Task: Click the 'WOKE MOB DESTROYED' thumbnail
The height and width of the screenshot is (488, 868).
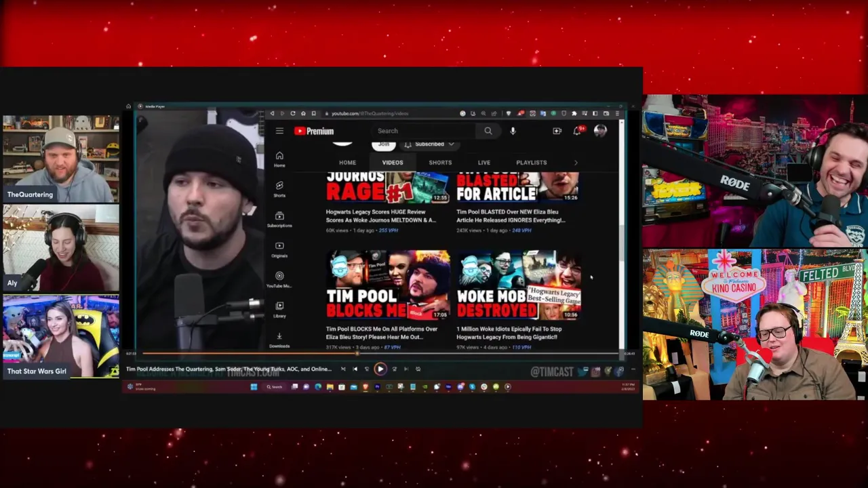Action: pyautogui.click(x=518, y=285)
